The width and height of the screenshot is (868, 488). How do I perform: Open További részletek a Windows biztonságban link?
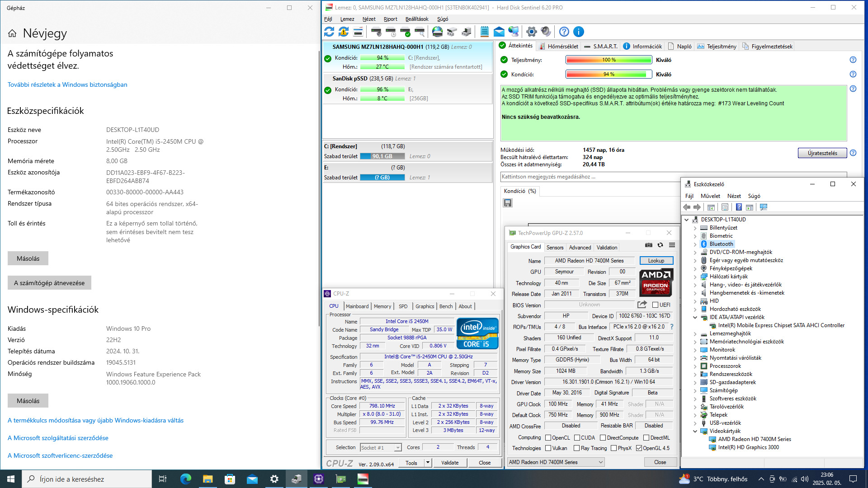click(67, 84)
